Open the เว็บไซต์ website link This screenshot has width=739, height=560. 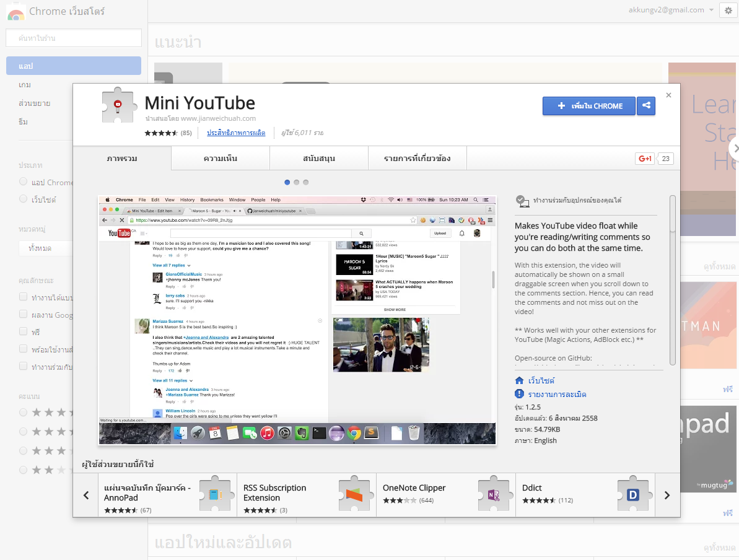[x=541, y=380]
